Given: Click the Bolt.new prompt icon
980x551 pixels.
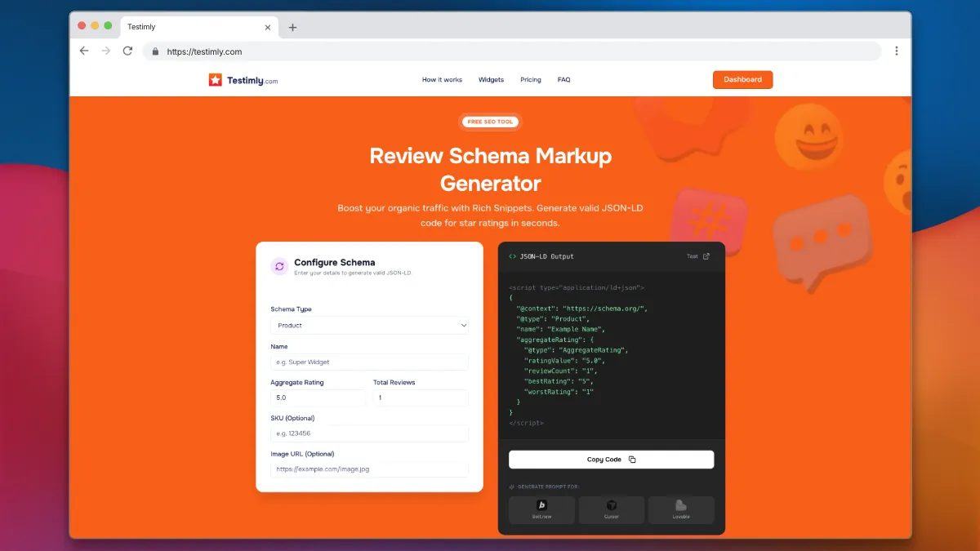Looking at the screenshot, I should (x=541, y=506).
